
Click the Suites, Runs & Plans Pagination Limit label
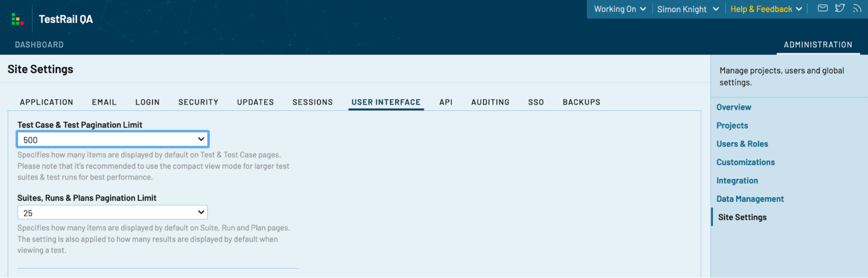coord(87,198)
